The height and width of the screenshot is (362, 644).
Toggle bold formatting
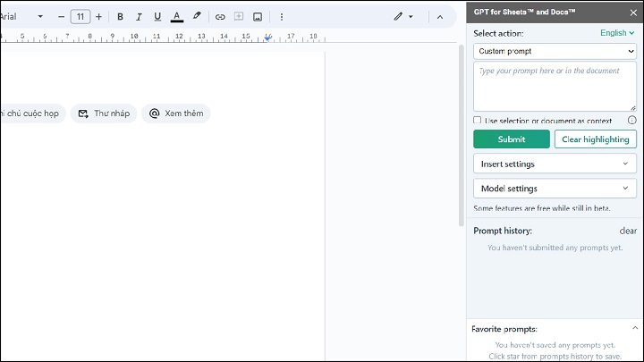[120, 17]
